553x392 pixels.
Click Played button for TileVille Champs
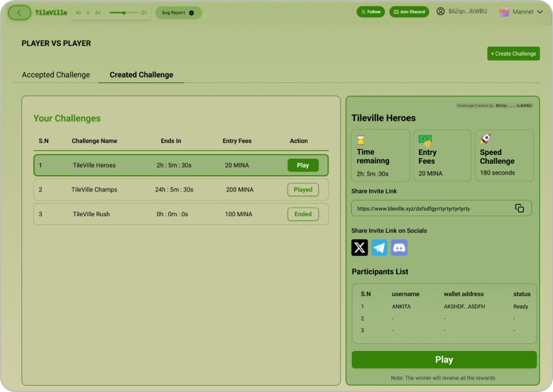303,190
